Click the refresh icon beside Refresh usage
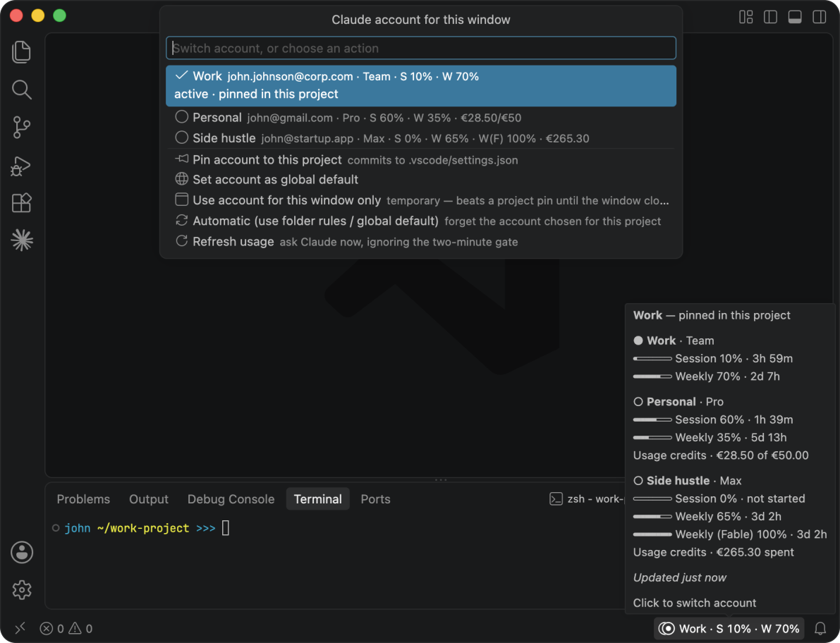 [181, 241]
